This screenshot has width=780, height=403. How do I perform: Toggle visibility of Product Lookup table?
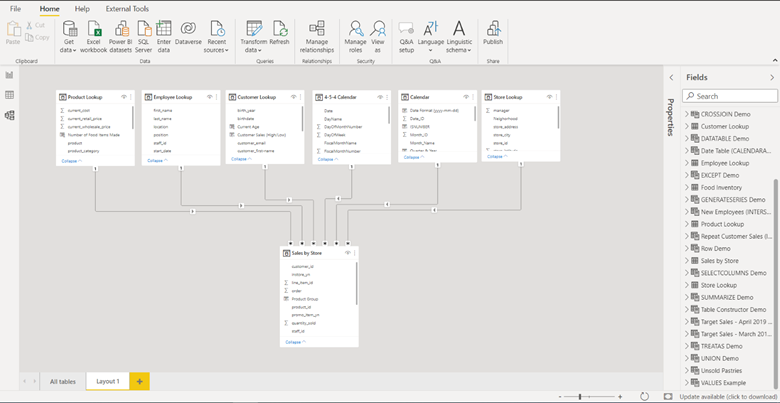(x=124, y=97)
